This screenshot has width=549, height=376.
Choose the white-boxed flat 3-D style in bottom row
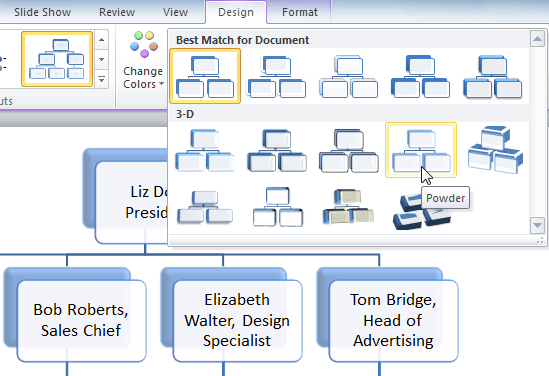(x=277, y=207)
